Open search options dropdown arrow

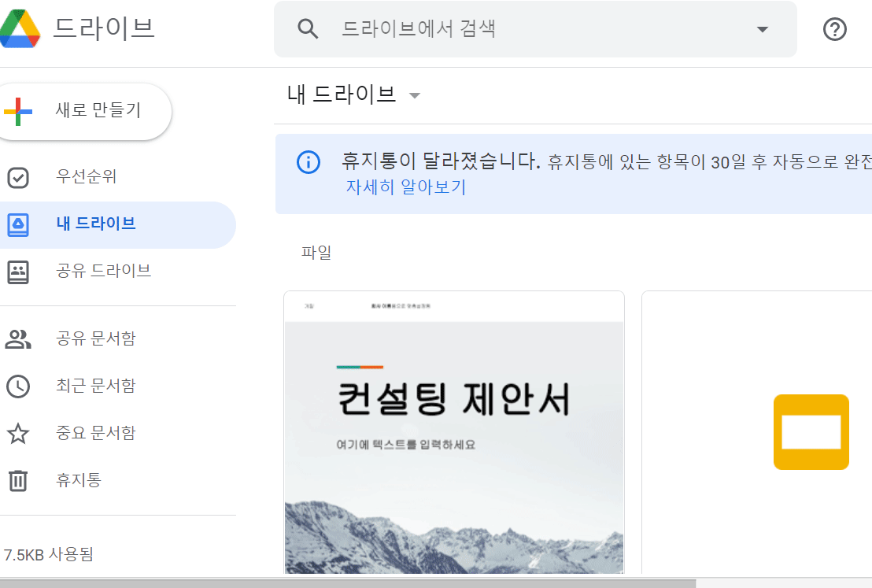pos(763,29)
